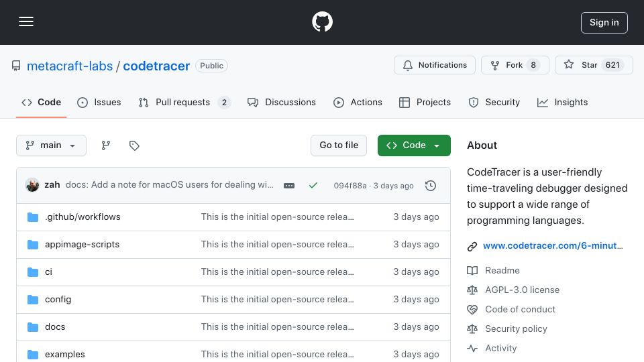This screenshot has height=362, width=644.
Task: Open www.codetracer.com website link
Action: [553, 245]
